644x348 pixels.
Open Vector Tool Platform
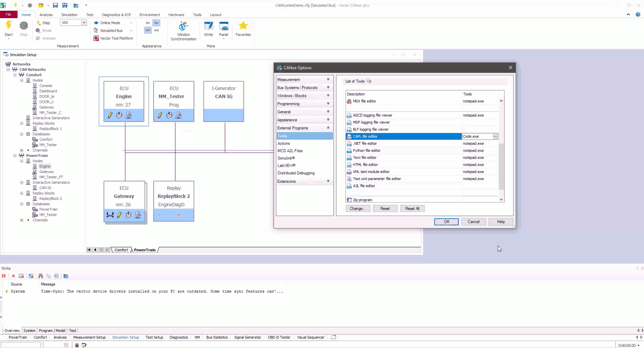click(x=113, y=38)
